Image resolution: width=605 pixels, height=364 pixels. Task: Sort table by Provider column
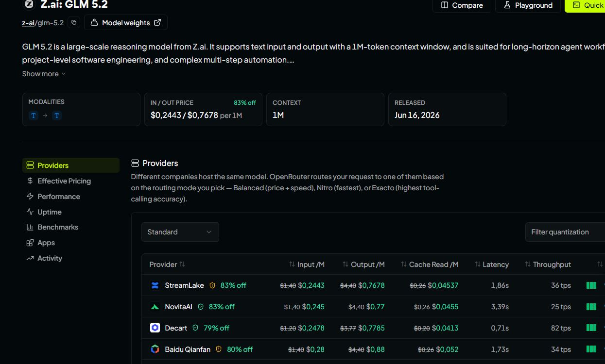click(167, 265)
